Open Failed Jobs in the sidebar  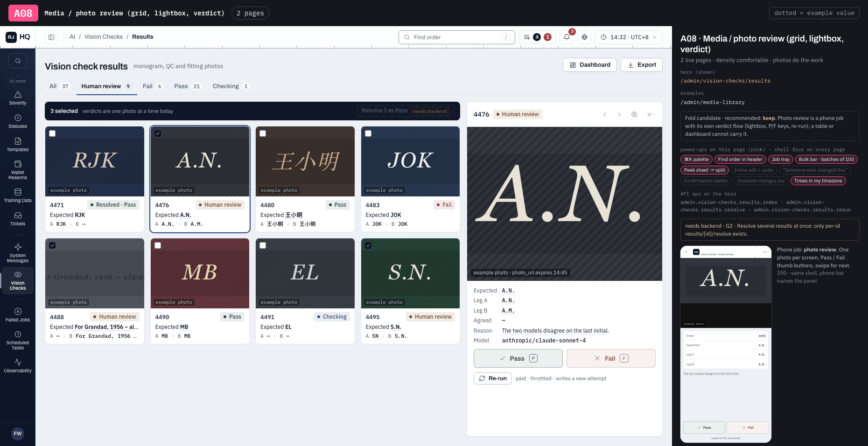18,315
